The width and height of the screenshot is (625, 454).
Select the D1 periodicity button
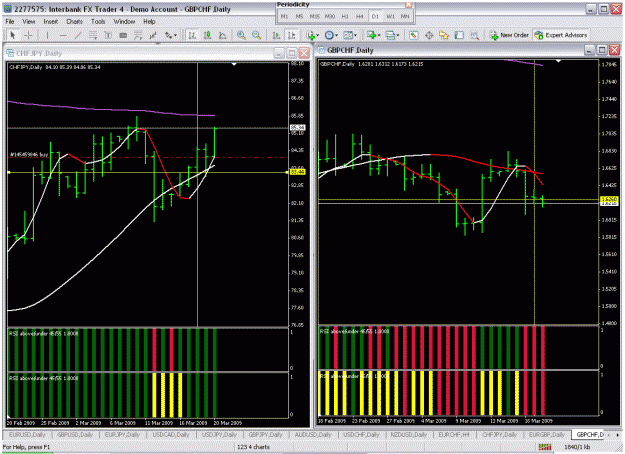pos(375,16)
